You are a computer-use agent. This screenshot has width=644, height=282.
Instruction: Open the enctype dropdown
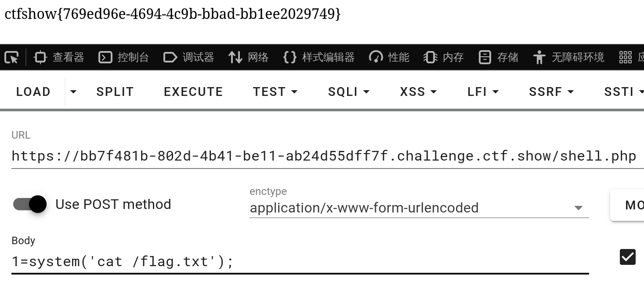coord(579,208)
